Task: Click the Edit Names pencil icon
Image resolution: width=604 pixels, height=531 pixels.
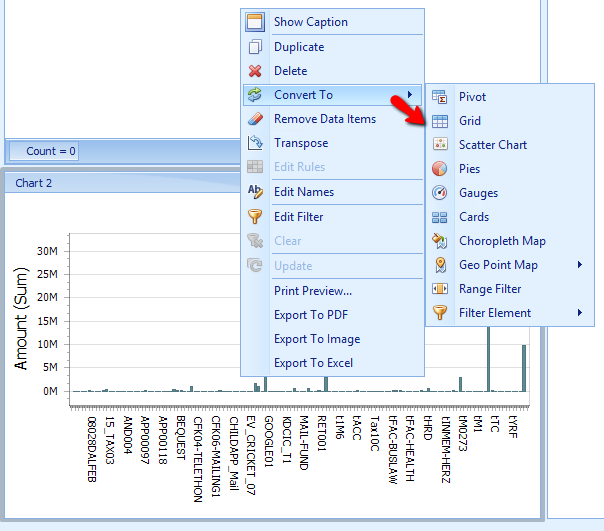Action: click(255, 192)
